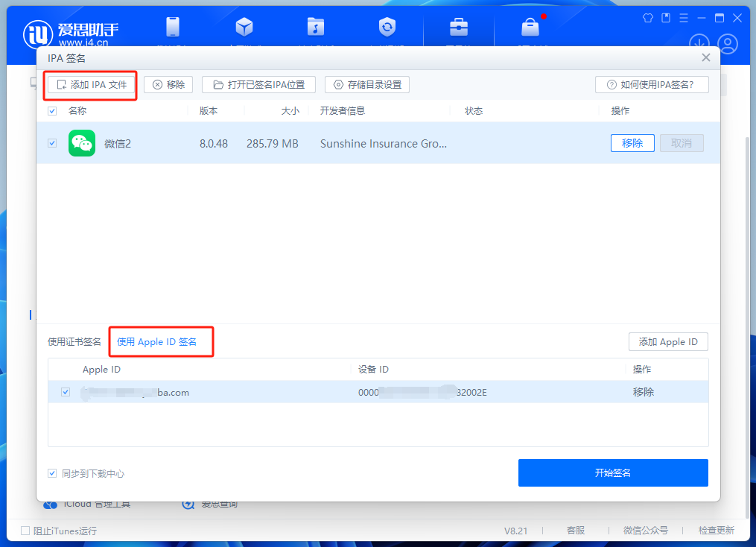Open the Smart Flash shield icon
This screenshot has width=756, height=547.
387,27
